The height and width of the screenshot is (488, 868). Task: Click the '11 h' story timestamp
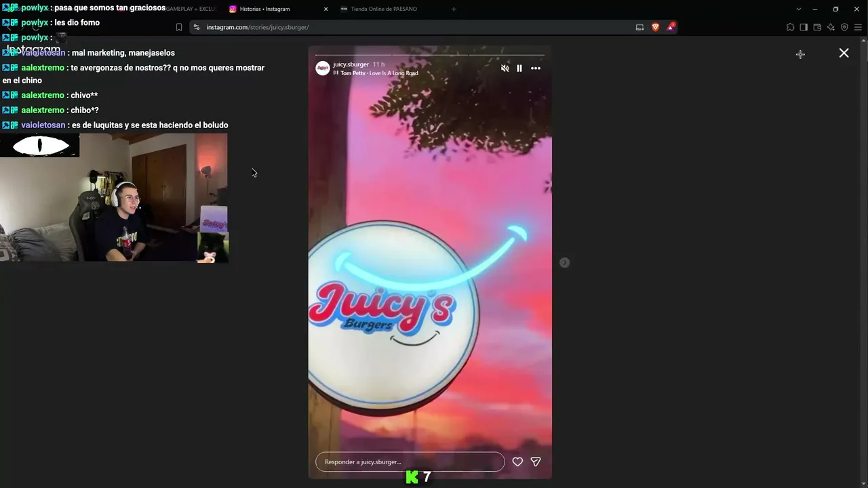pos(378,64)
